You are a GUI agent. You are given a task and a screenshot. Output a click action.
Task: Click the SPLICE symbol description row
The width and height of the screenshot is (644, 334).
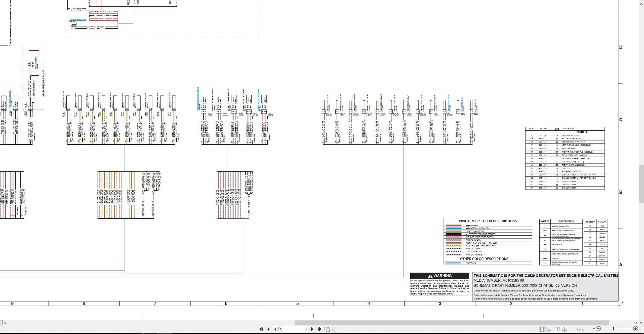[561, 258]
